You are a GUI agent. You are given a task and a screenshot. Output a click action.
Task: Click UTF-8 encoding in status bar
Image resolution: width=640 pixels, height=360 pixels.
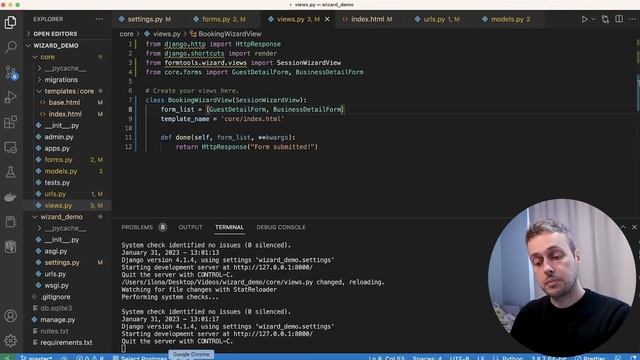(460, 358)
